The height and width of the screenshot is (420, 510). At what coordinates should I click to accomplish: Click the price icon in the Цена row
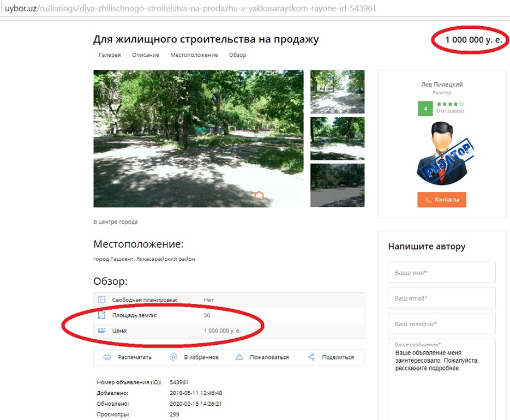[x=101, y=331]
